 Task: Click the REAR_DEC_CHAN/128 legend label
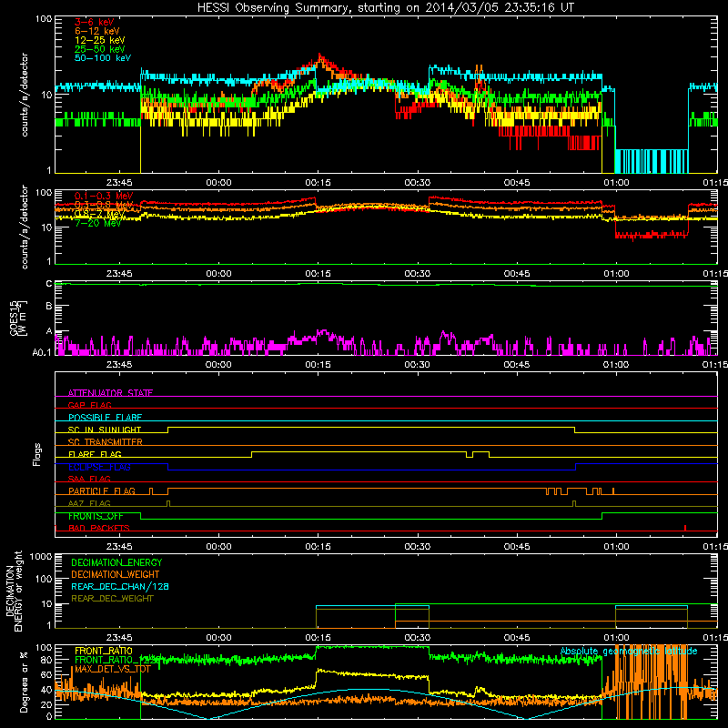(120, 586)
